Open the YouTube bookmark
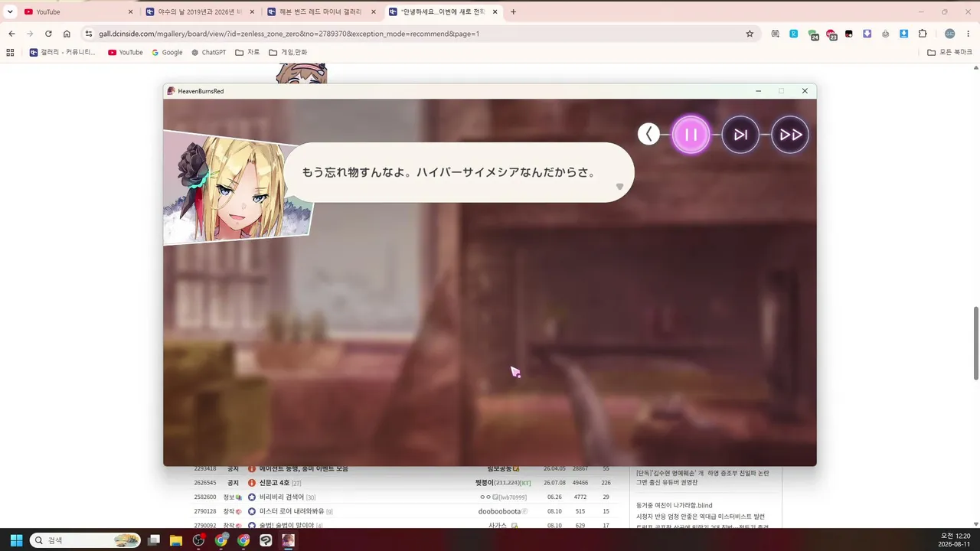This screenshot has width=980, height=551. click(x=126, y=52)
